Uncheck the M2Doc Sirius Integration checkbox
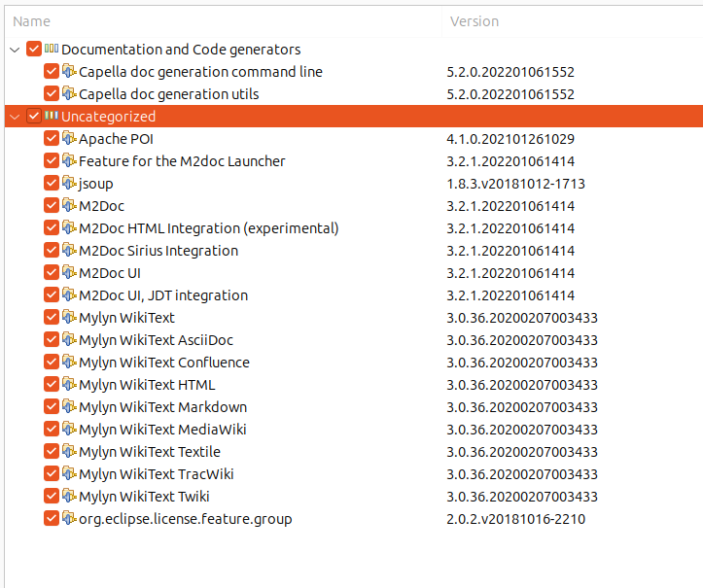This screenshot has height=588, width=703. 52,250
